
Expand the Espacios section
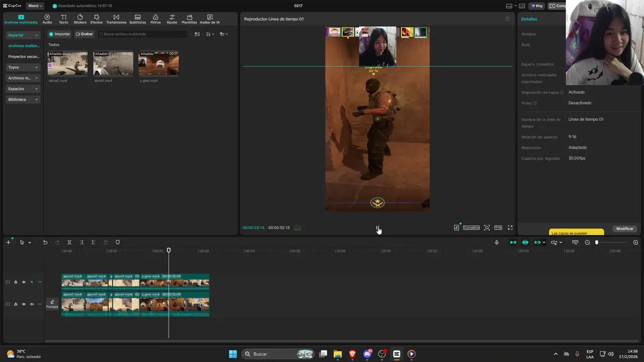[x=23, y=89]
